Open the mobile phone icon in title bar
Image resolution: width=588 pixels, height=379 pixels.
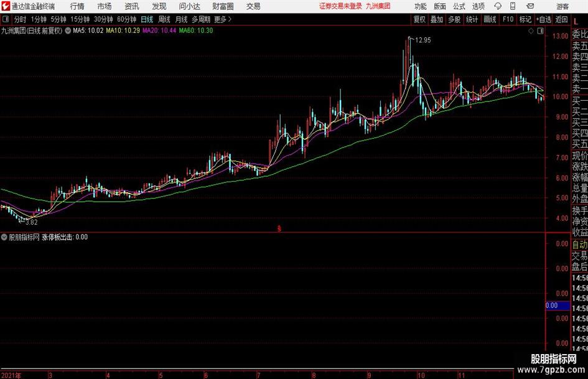pyautogui.click(x=513, y=6)
